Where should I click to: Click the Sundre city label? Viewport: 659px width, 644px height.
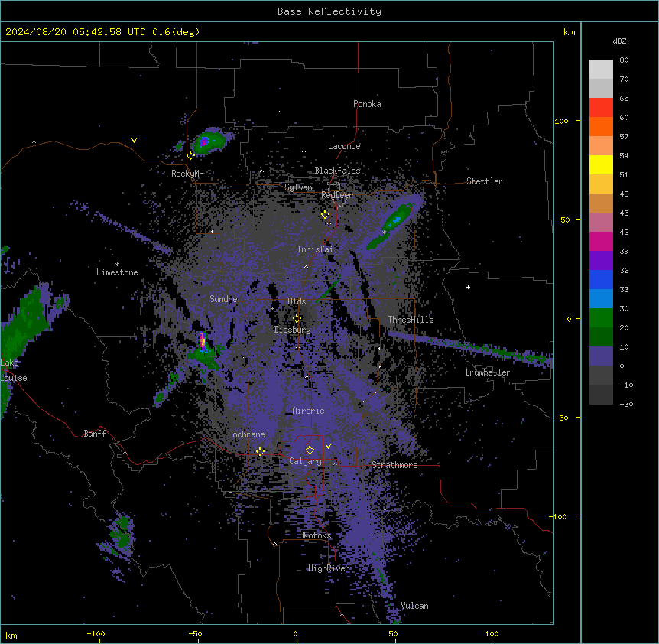pos(223,299)
